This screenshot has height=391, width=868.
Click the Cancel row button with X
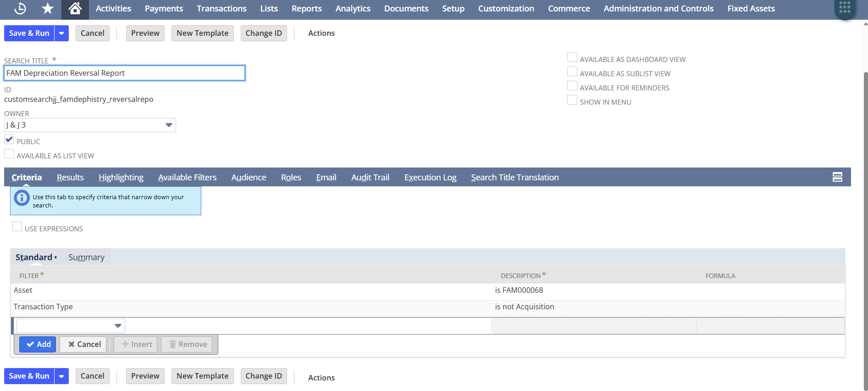[x=83, y=344]
